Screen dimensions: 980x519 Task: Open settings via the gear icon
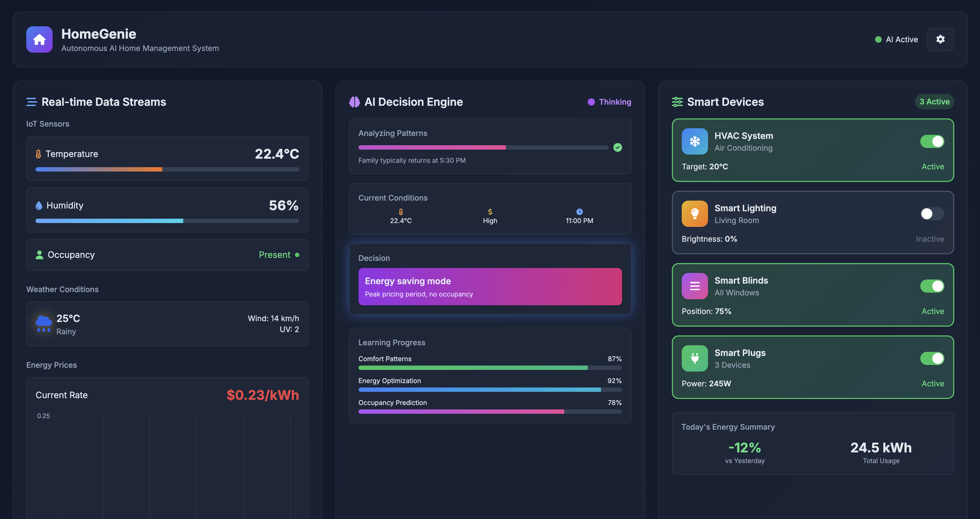point(940,39)
